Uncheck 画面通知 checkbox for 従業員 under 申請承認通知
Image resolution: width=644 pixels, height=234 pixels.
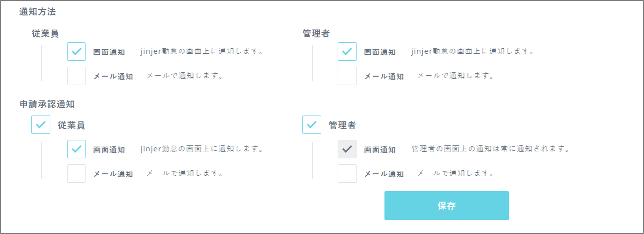(76, 149)
